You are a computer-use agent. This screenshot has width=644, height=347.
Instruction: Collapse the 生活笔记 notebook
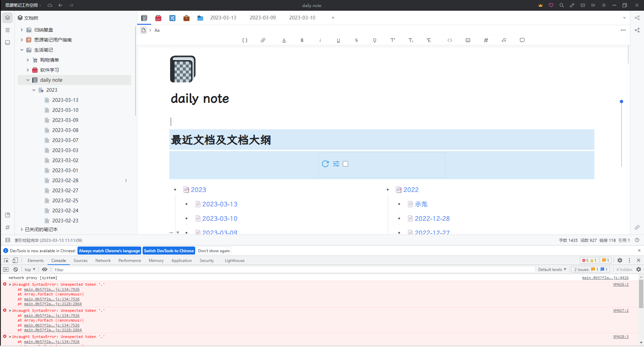coord(22,50)
